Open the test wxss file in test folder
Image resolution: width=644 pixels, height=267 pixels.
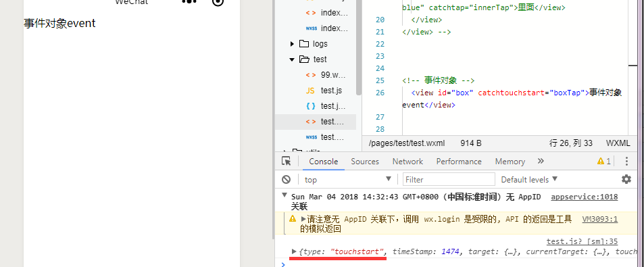(332, 137)
